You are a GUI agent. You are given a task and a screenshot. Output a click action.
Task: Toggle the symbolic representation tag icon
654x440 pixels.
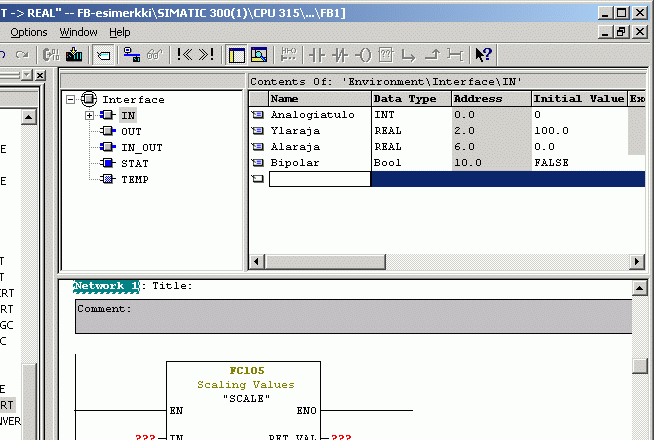[103, 55]
